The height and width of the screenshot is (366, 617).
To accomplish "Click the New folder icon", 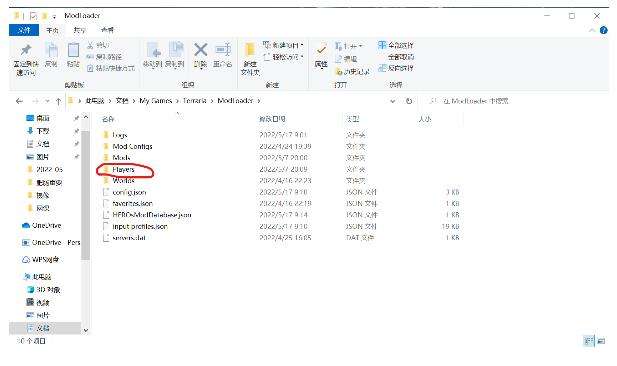I will [250, 50].
